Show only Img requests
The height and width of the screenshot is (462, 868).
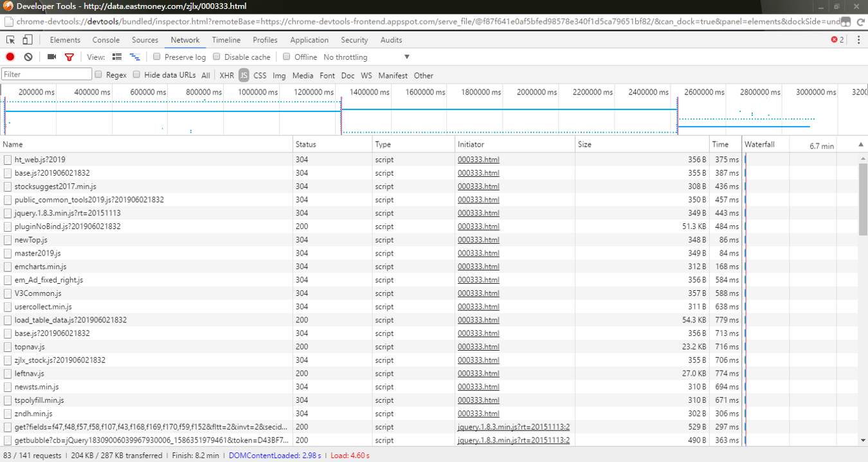279,75
